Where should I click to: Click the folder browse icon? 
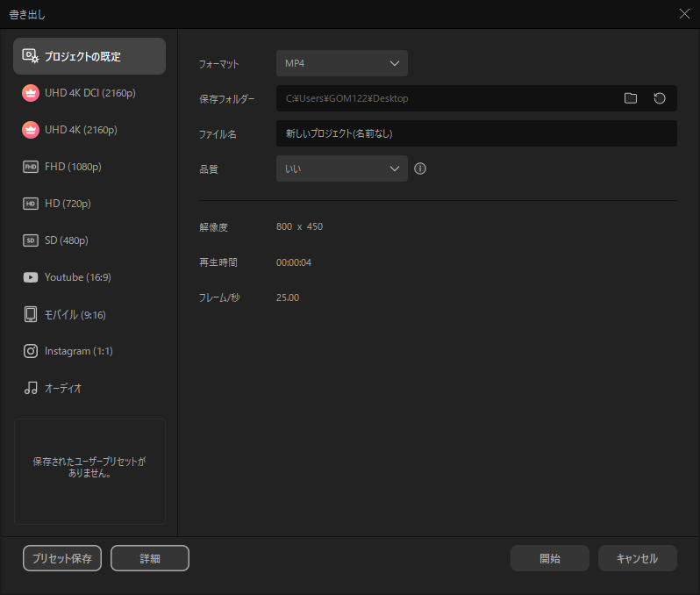click(630, 98)
